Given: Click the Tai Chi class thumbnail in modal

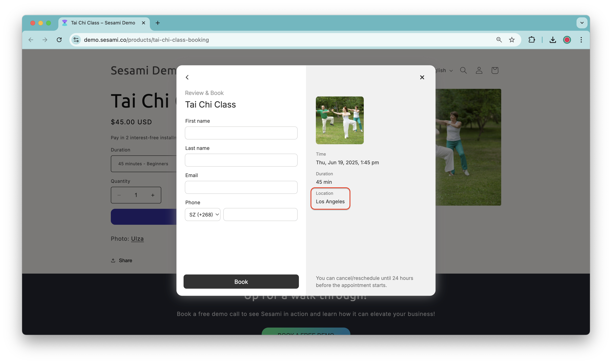Looking at the screenshot, I should tap(340, 120).
